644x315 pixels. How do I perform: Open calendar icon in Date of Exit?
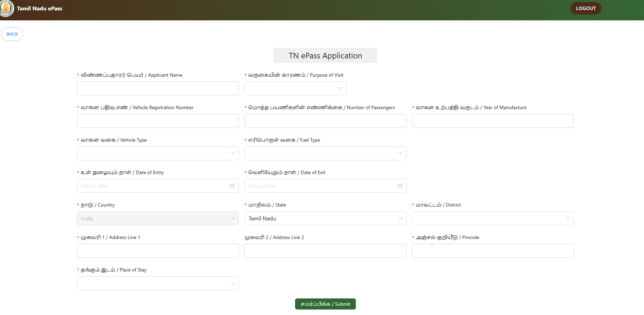pos(400,186)
